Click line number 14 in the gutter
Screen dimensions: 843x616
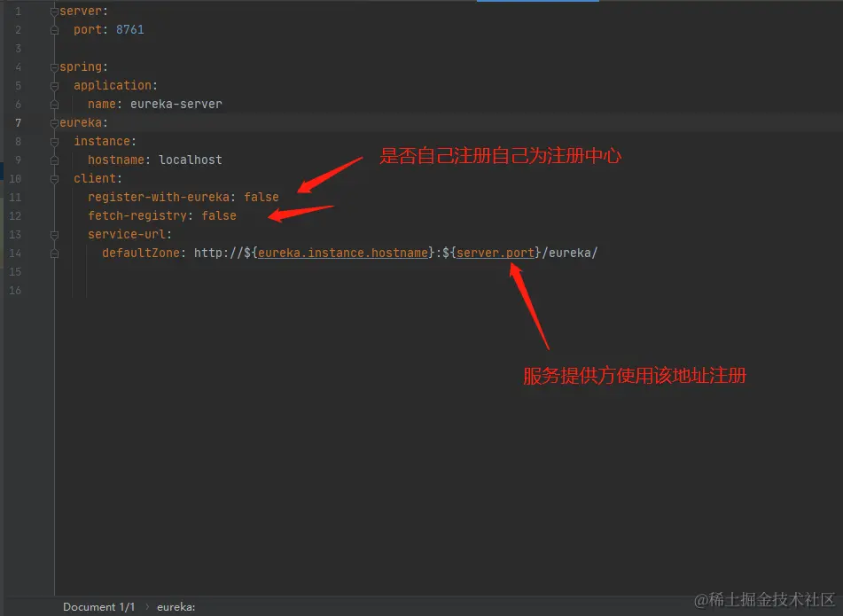pos(15,253)
